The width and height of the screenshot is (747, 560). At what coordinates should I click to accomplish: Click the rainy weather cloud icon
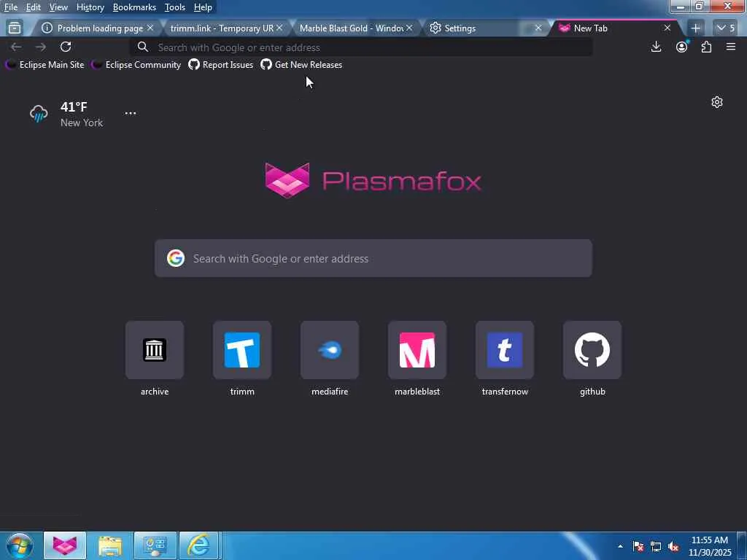(x=39, y=114)
